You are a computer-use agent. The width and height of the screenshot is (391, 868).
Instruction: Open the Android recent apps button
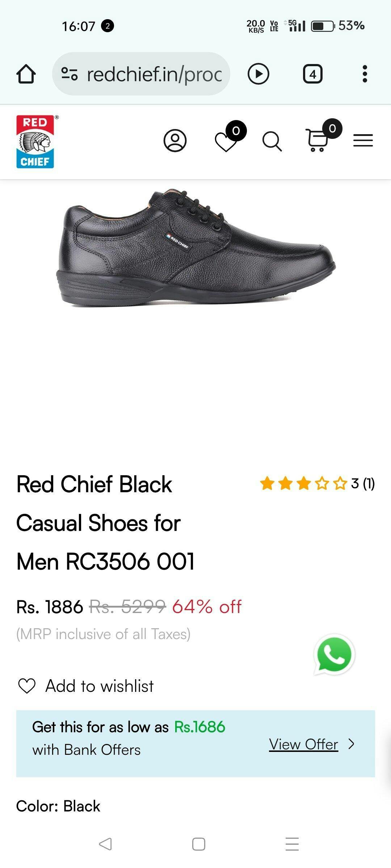coord(292,844)
